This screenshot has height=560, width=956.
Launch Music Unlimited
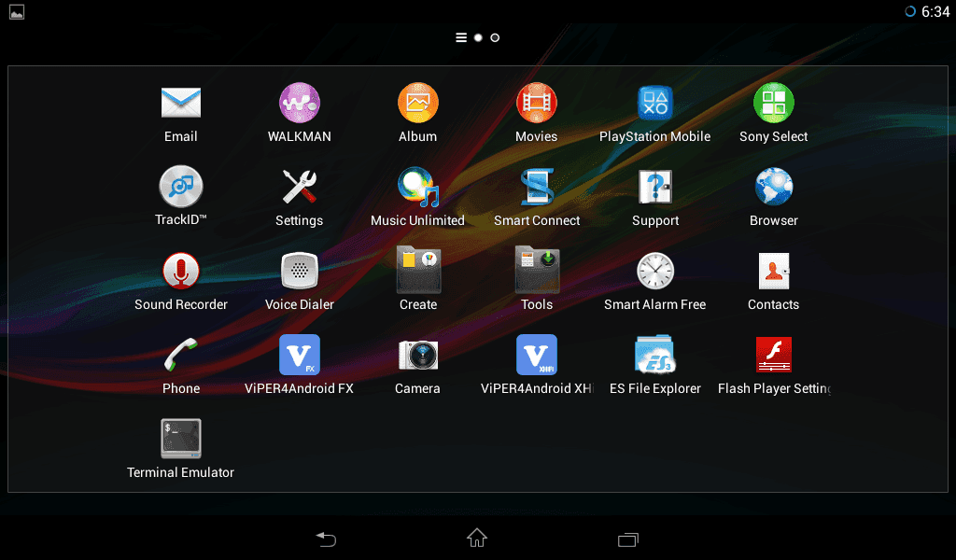pyautogui.click(x=417, y=187)
